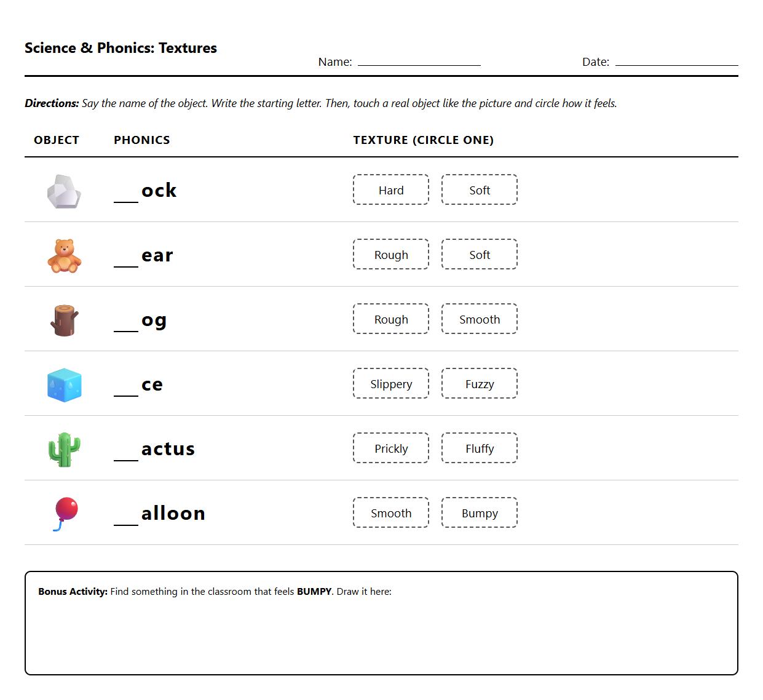Click the Date blank line
763x700 pixels.
pyautogui.click(x=678, y=62)
